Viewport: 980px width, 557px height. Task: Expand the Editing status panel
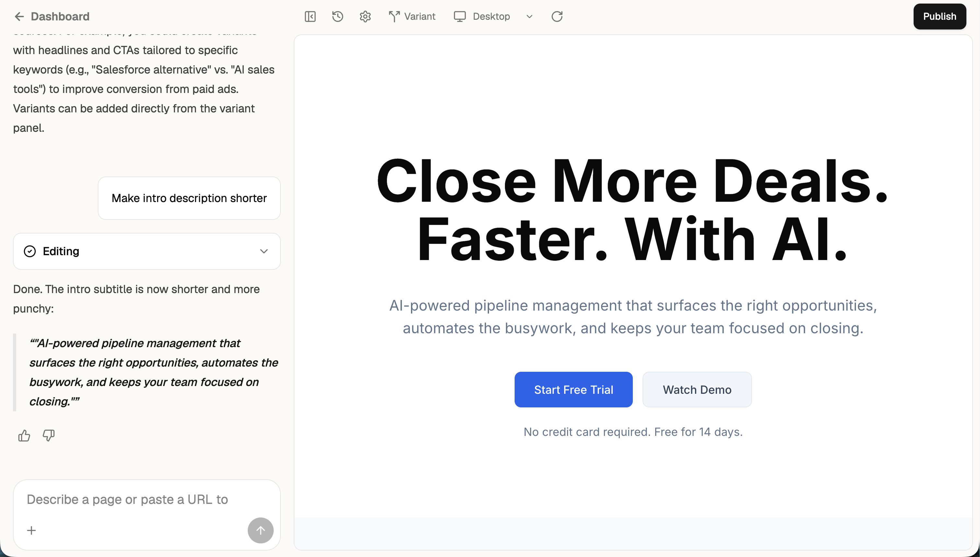[x=264, y=251]
